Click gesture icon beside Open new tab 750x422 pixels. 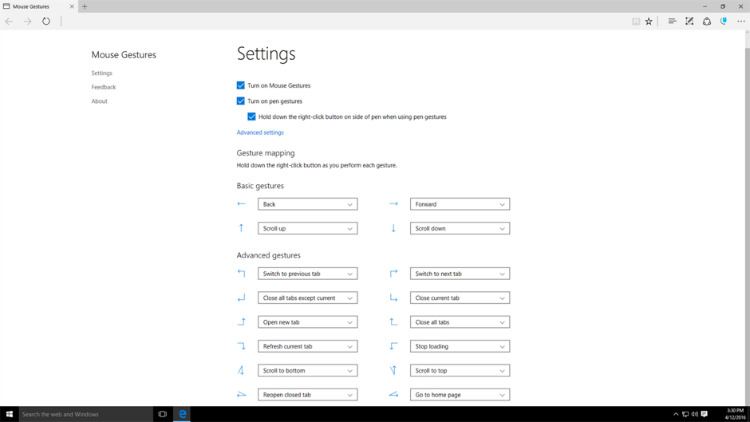(x=241, y=322)
